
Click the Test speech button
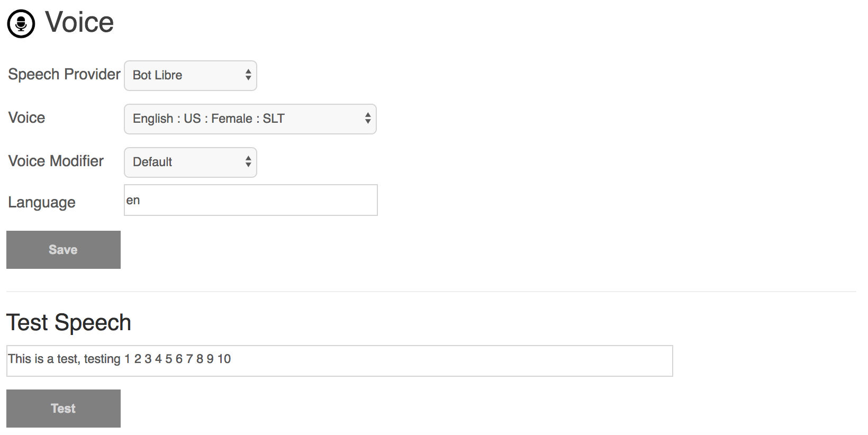(64, 409)
